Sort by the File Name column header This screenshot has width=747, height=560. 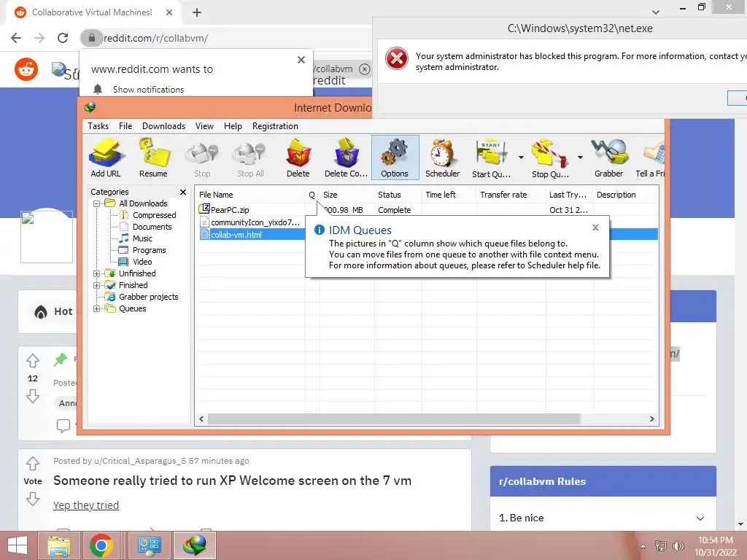click(x=250, y=195)
